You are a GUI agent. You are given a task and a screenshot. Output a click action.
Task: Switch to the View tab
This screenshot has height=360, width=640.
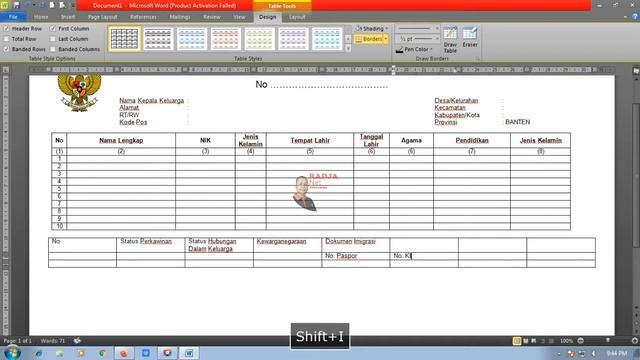(239, 17)
